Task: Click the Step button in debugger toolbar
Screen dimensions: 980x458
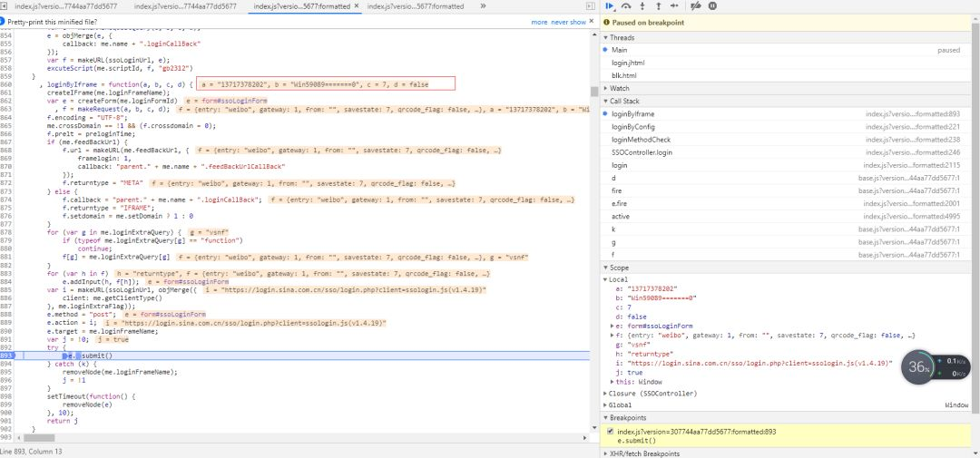Action: (x=674, y=5)
